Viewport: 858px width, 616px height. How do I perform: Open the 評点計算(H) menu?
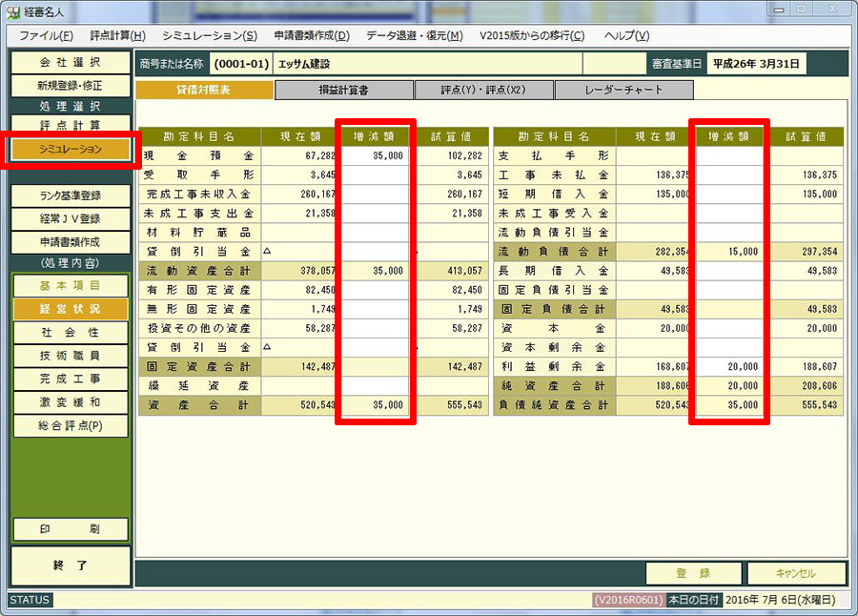tap(117, 35)
